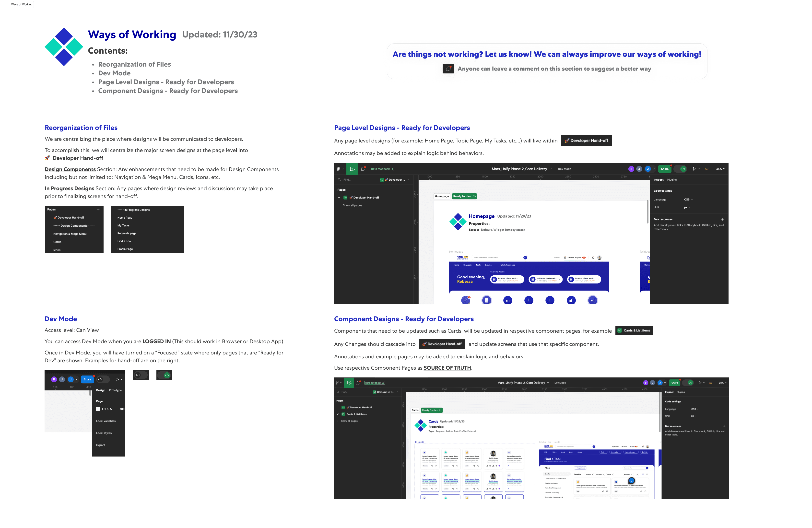Image resolution: width=812 pixels, height=528 pixels.
Task: Click canvas scrollbar in Cards screenshot
Action: [x=659, y=413]
